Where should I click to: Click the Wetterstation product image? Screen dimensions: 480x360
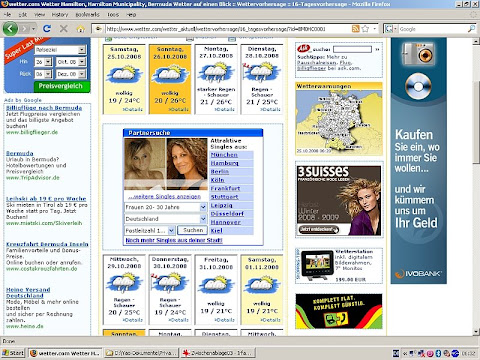tap(317, 266)
